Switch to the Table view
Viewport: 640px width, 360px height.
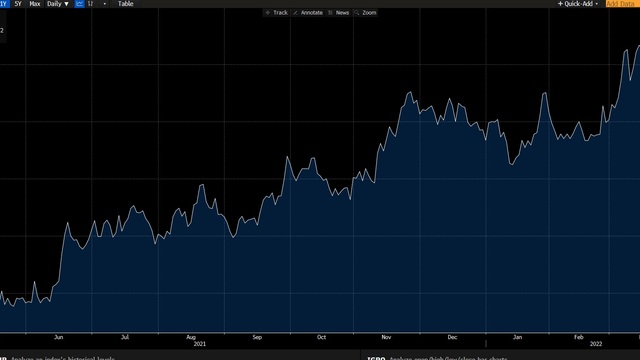(x=126, y=4)
